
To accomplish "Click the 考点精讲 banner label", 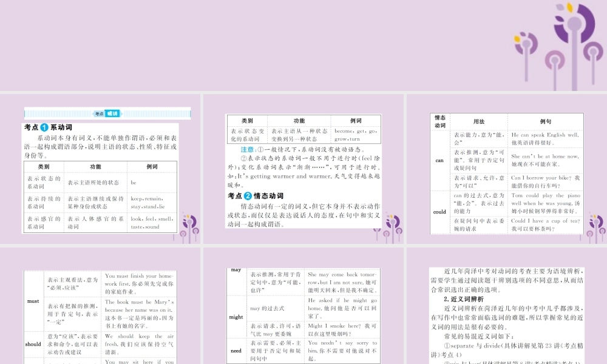I will [107, 113].
